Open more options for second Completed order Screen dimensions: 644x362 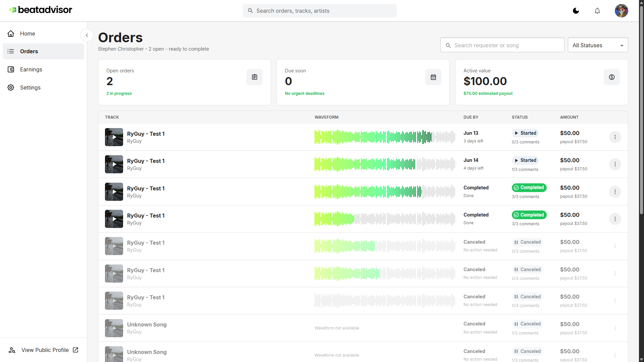615,219
